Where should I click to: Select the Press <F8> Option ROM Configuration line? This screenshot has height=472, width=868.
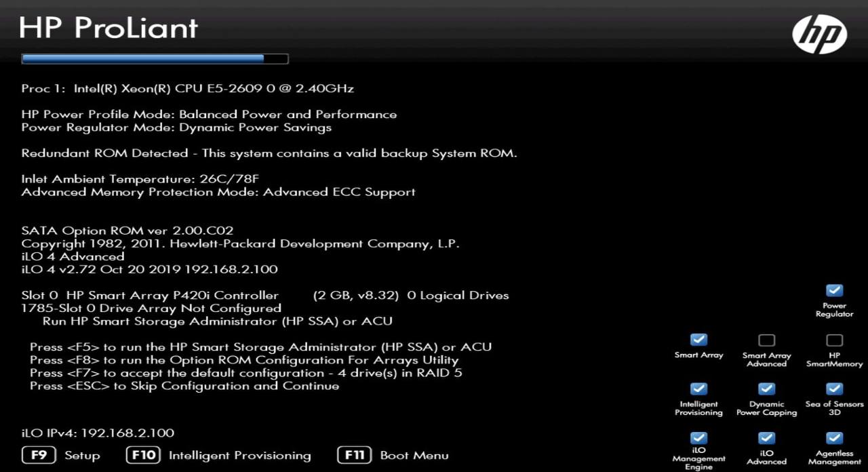(244, 360)
